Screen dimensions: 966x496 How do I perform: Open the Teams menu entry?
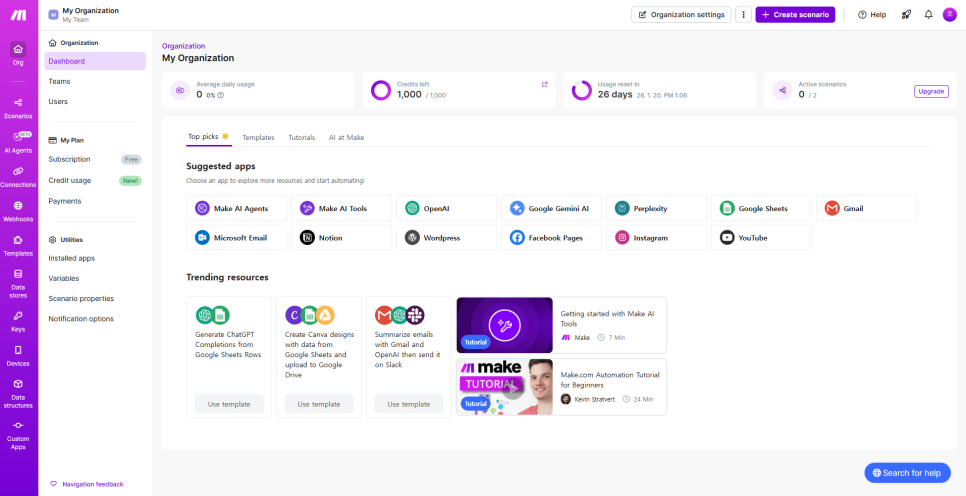(x=95, y=81)
